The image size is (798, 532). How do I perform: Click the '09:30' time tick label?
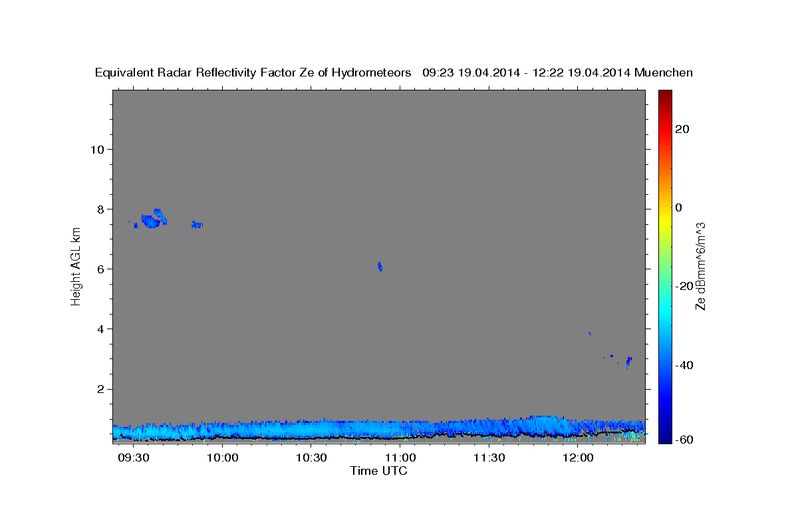pos(134,458)
